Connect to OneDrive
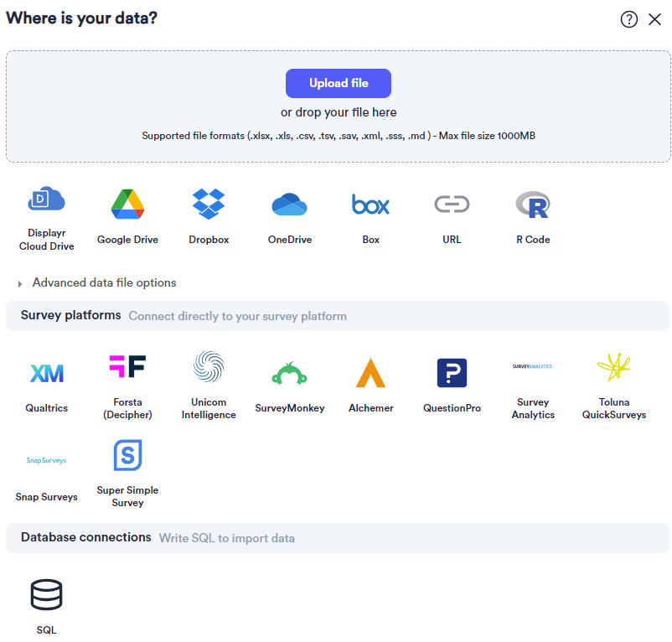 (x=290, y=216)
